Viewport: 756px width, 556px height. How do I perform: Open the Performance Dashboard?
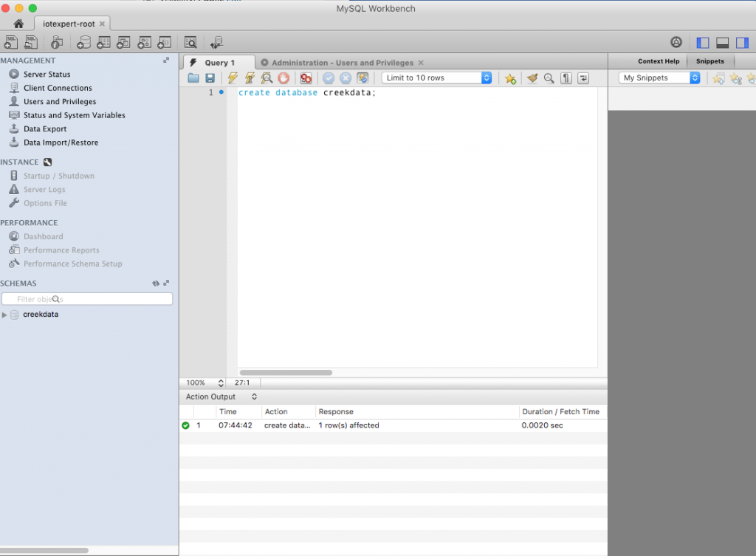43,236
